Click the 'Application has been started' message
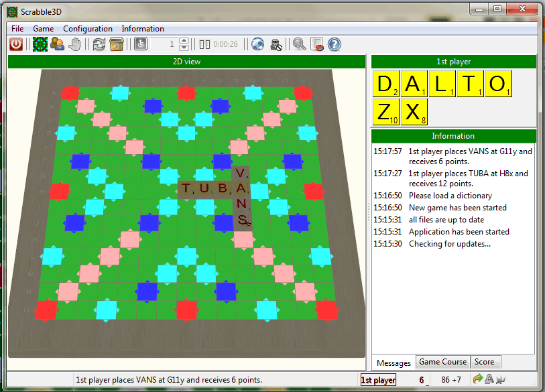 pyautogui.click(x=459, y=232)
